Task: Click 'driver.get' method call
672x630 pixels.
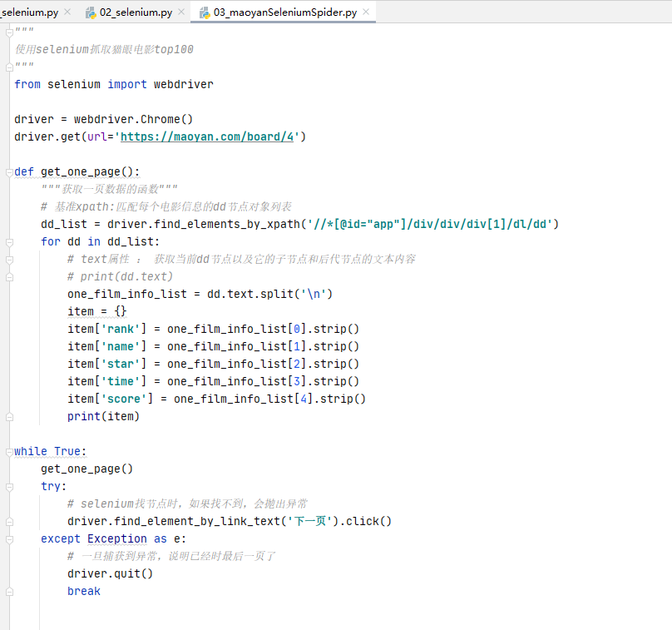Action: [47, 136]
